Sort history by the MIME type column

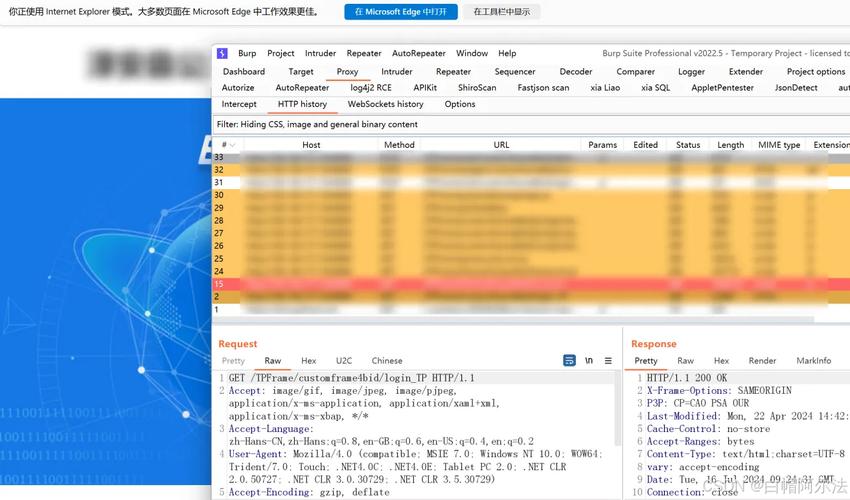[x=779, y=145]
